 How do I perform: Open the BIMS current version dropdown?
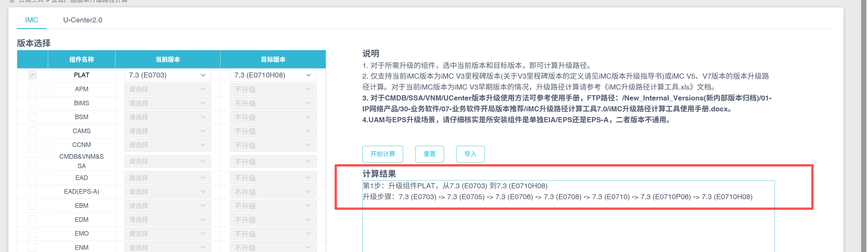point(168,103)
